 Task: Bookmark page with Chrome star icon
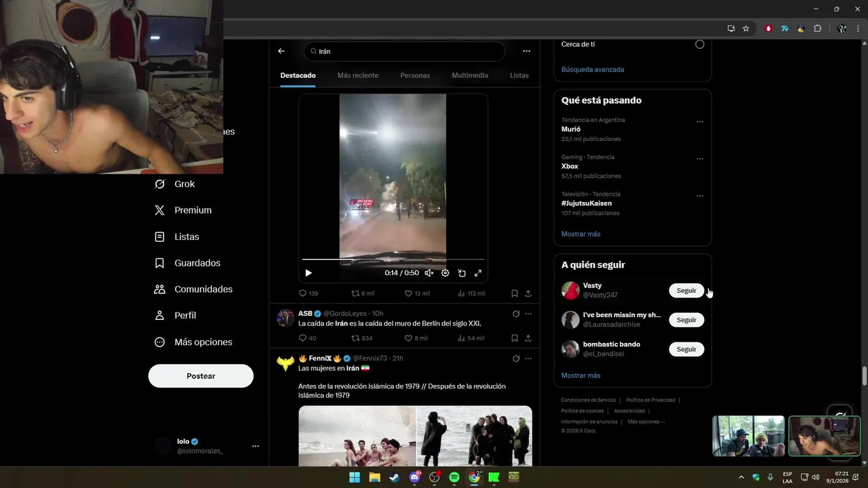[746, 28]
